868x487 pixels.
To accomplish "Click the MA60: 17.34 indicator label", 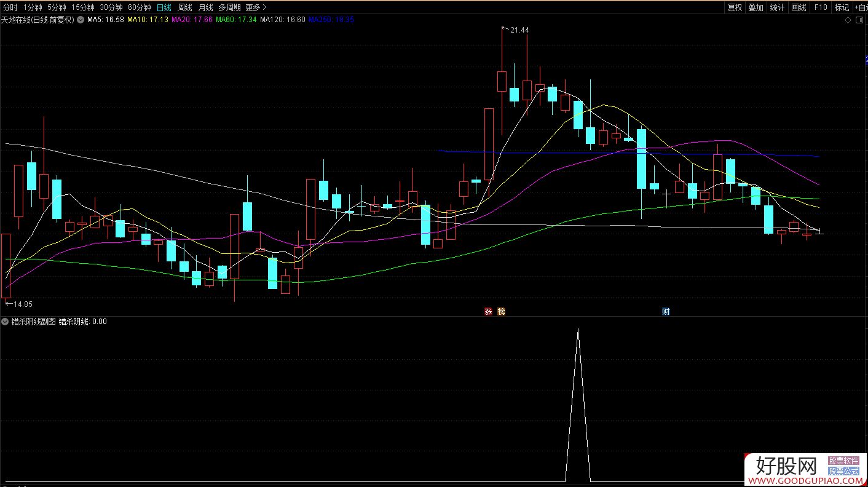I will coord(236,20).
